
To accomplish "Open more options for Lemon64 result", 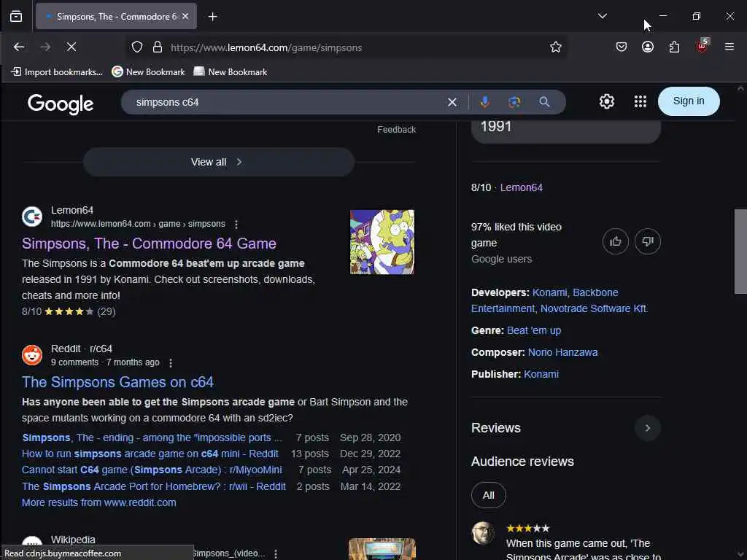I will [236, 224].
